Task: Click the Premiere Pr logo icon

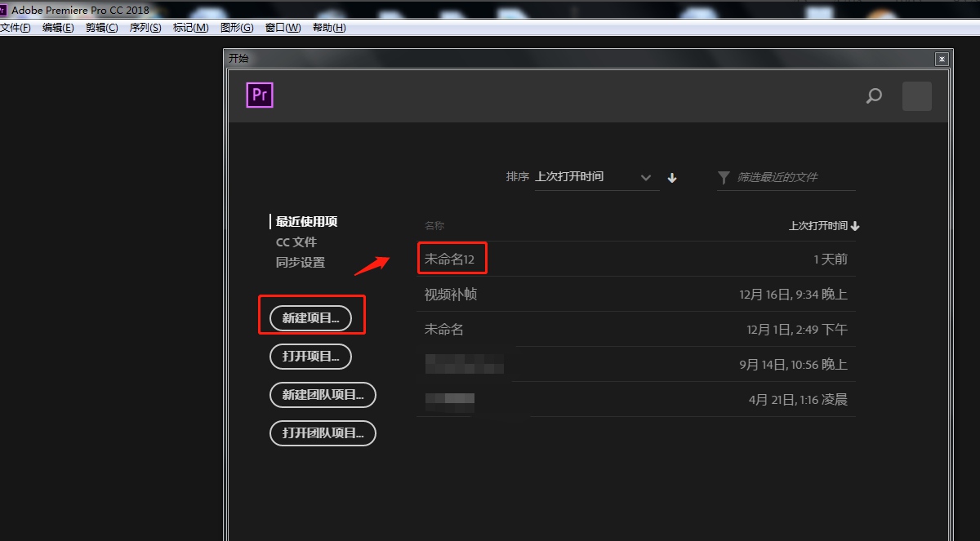Action: [x=260, y=95]
